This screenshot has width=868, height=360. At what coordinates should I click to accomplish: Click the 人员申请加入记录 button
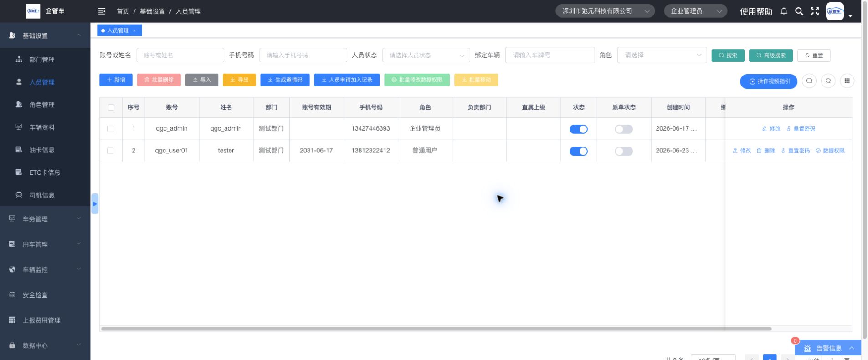coord(347,80)
